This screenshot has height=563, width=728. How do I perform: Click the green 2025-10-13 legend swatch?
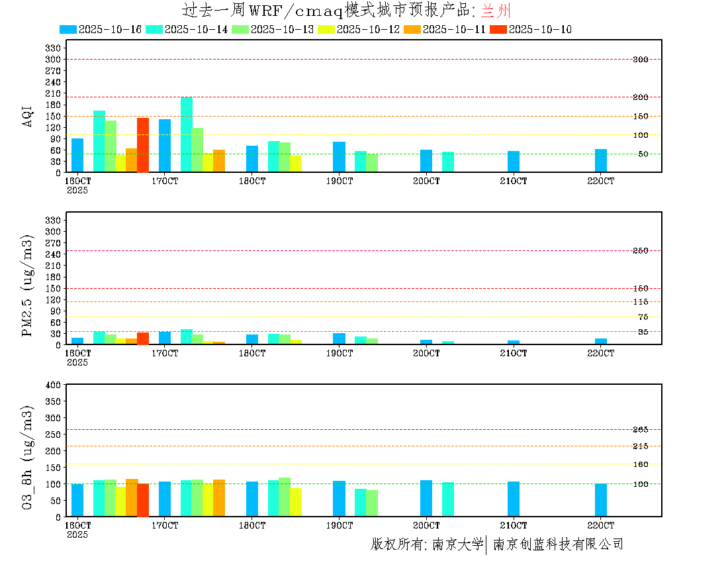240,29
